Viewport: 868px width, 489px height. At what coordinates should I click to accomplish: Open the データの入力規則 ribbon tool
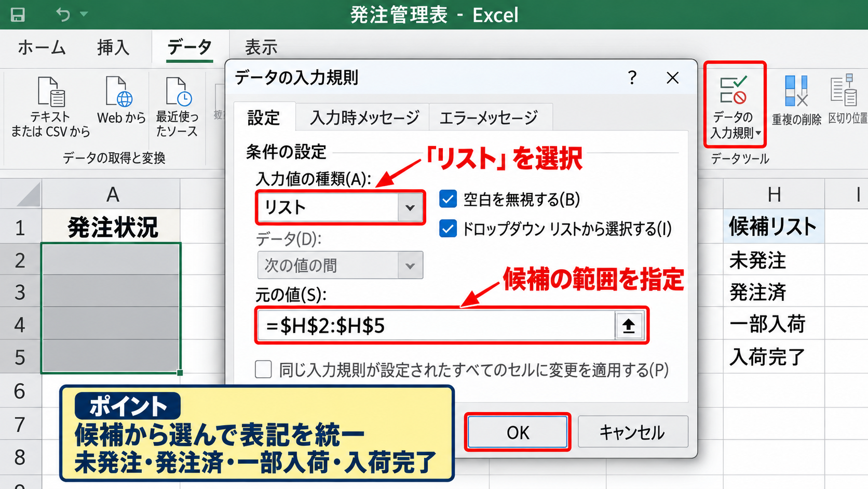pyautogui.click(x=735, y=105)
